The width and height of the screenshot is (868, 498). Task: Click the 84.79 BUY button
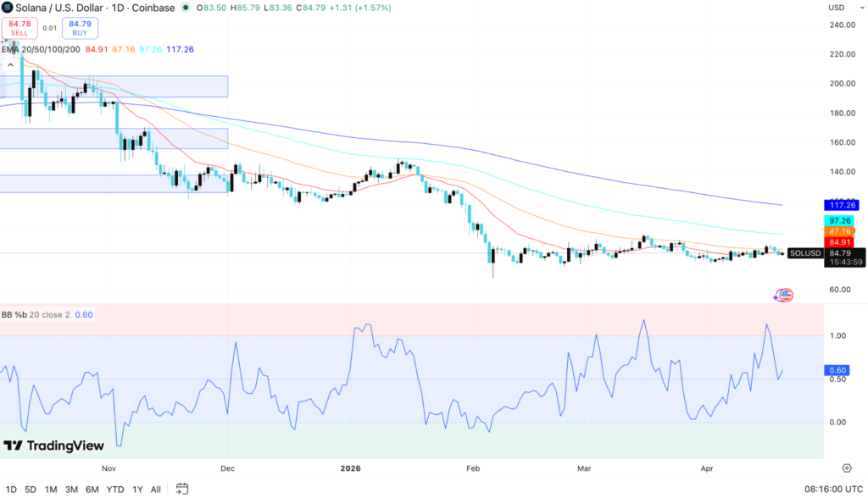79,28
